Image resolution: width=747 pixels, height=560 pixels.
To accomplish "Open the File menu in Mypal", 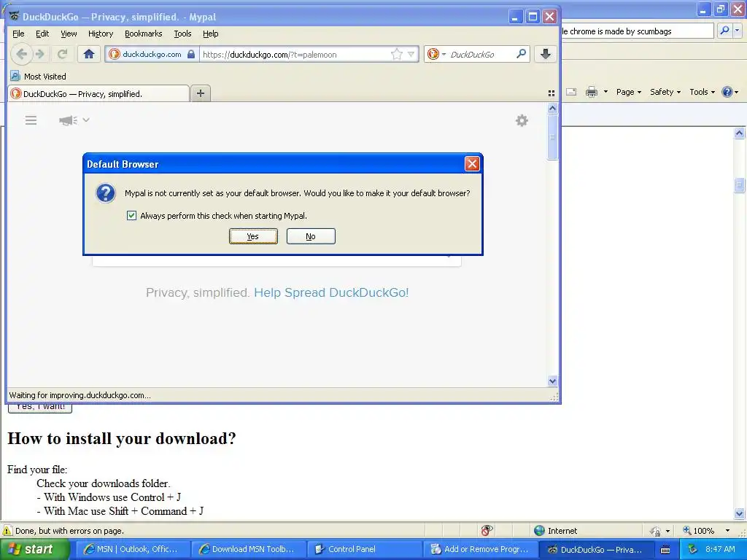I will (18, 34).
